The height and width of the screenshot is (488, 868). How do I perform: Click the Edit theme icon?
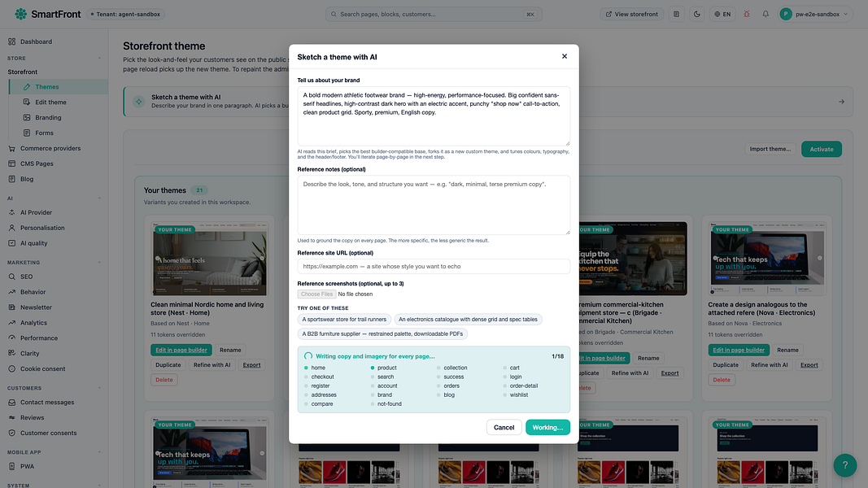point(27,102)
